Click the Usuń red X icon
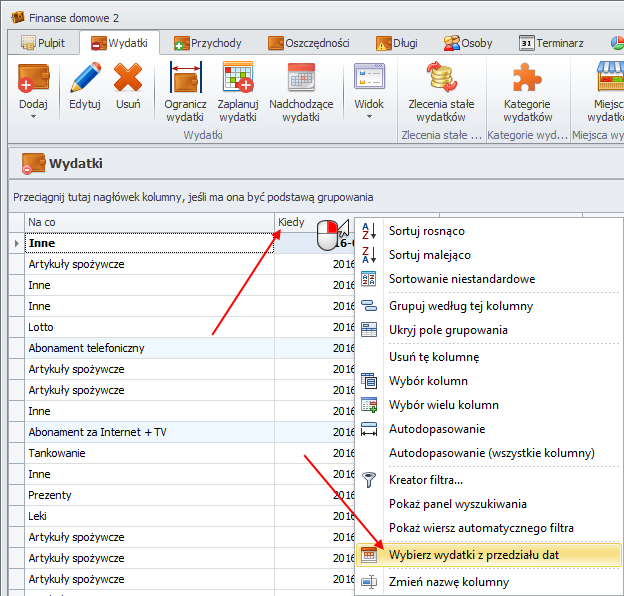This screenshot has height=596, width=624. pyautogui.click(x=128, y=78)
